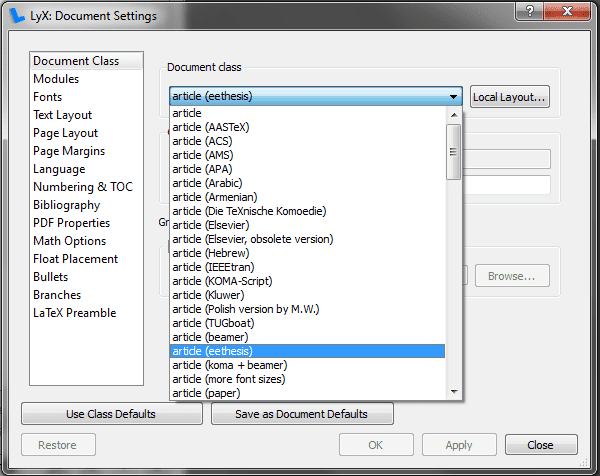Click the Local Layout... button
The width and height of the screenshot is (600, 476).
(x=510, y=97)
